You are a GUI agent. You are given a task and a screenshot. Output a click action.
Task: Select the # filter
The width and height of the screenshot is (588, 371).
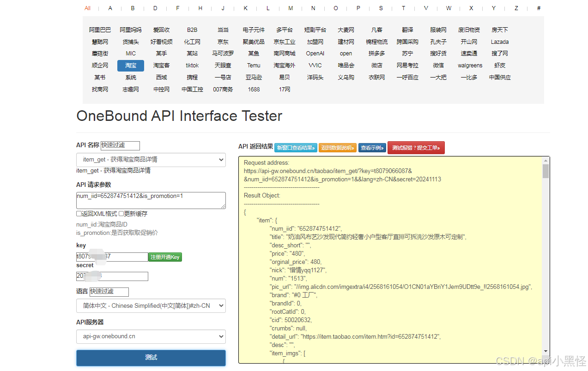[x=539, y=8]
